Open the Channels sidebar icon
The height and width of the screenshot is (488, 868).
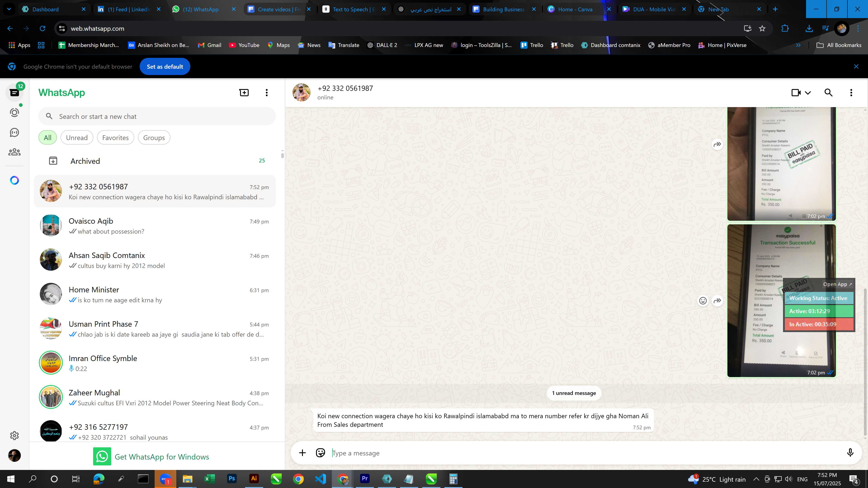point(14,132)
